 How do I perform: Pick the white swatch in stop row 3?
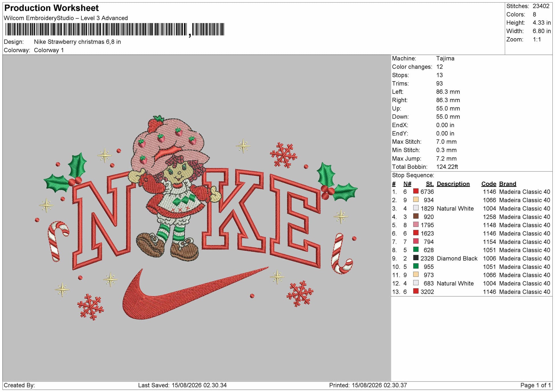pos(416,208)
